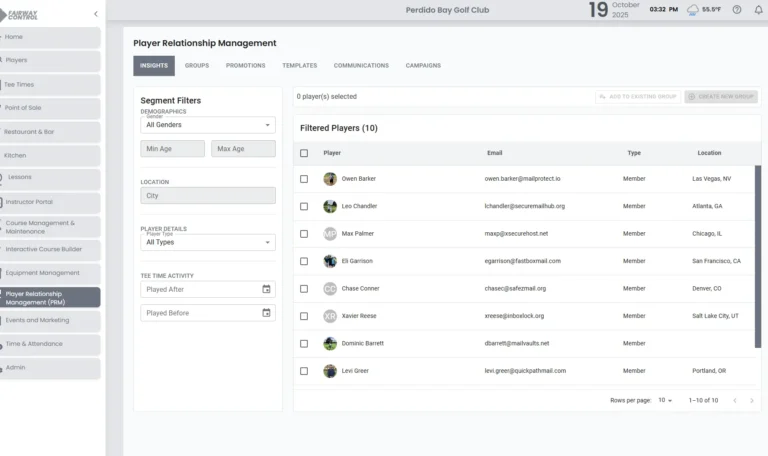Click the Create New Group button
The width and height of the screenshot is (768, 456).
click(721, 97)
